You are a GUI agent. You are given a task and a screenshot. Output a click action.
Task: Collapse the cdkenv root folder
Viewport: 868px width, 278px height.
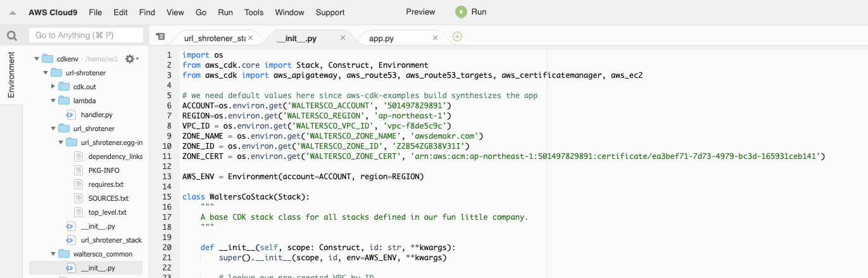pyautogui.click(x=37, y=58)
